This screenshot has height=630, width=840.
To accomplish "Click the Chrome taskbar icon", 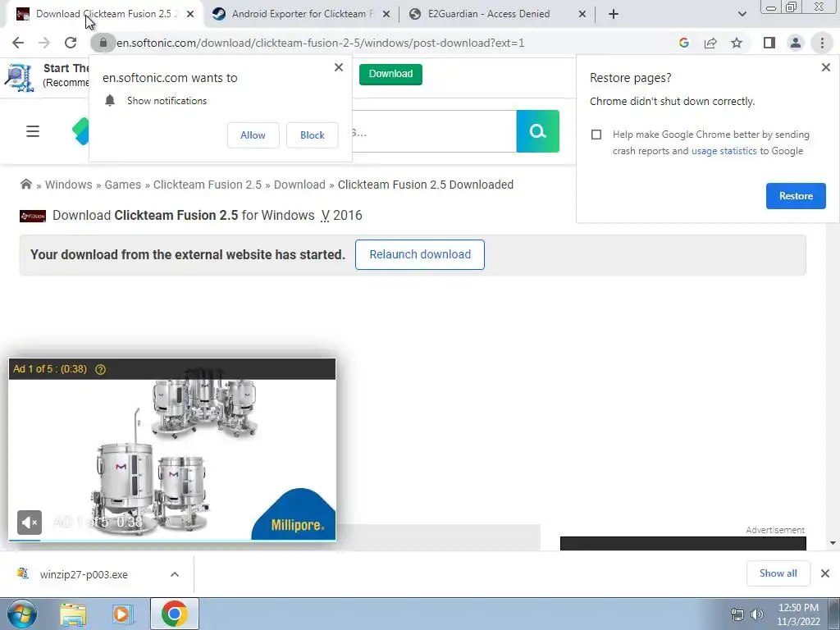I will [x=174, y=614].
